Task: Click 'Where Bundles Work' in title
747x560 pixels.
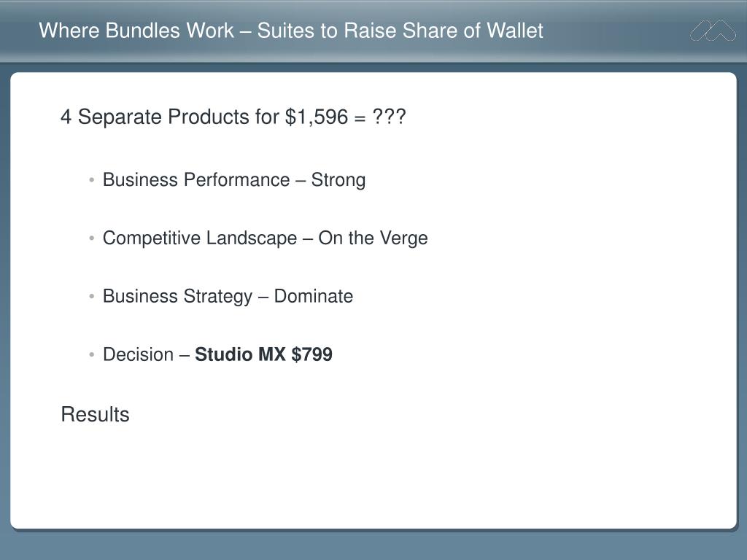Action: coord(136,31)
